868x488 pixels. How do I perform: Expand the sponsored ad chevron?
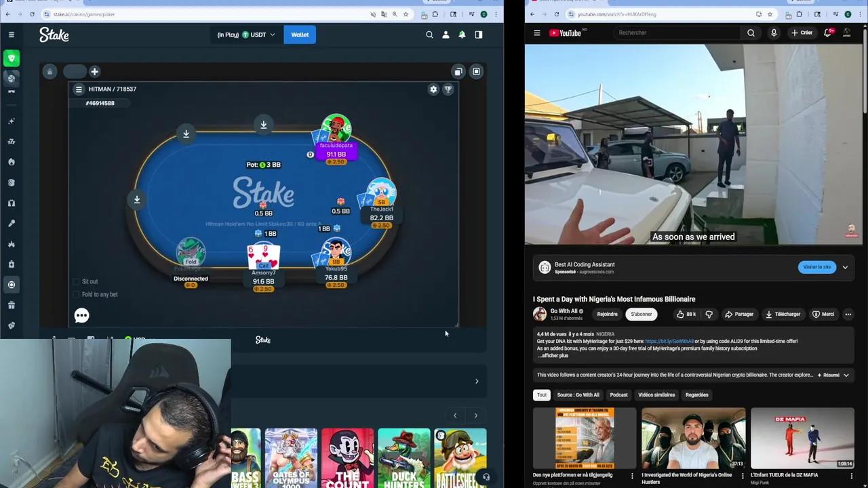point(845,267)
